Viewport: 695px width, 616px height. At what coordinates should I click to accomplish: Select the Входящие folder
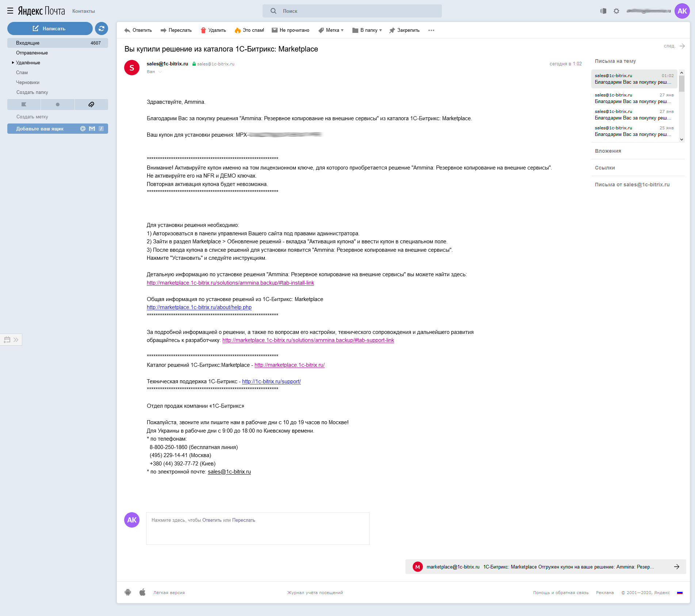[58, 43]
